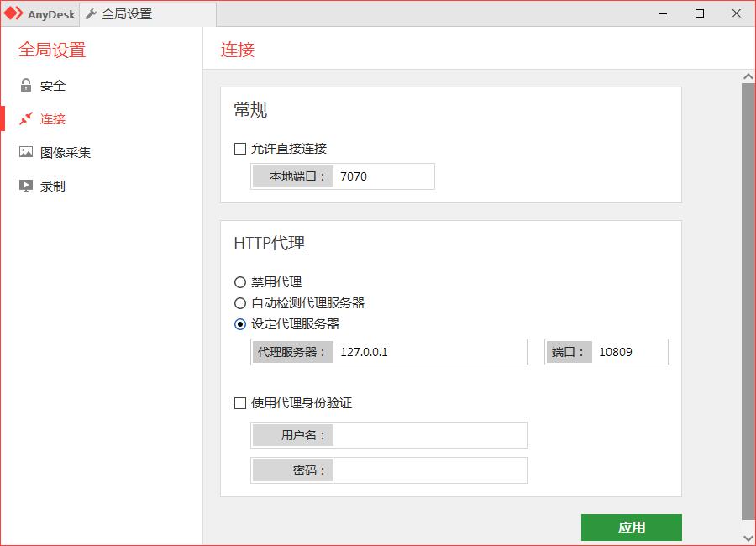The height and width of the screenshot is (546, 756).
Task: Enable the 使用代理身份验证 checkbox
Action: (240, 403)
